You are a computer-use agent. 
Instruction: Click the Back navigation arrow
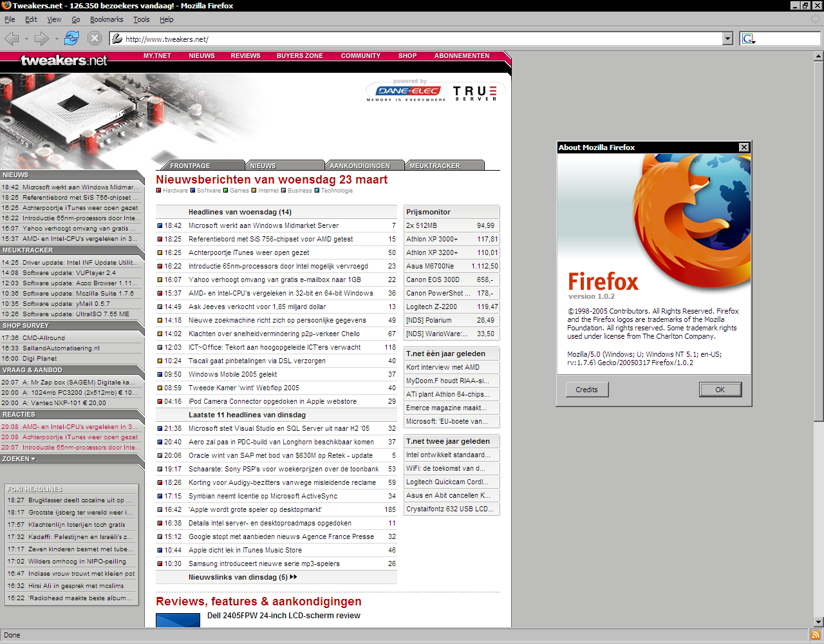coord(12,38)
